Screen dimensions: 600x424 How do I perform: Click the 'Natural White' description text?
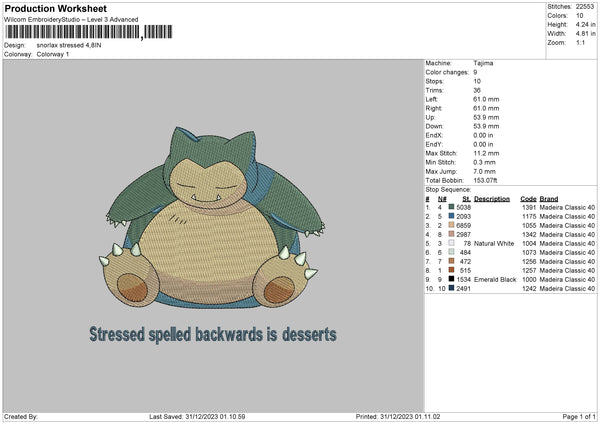[x=494, y=243]
